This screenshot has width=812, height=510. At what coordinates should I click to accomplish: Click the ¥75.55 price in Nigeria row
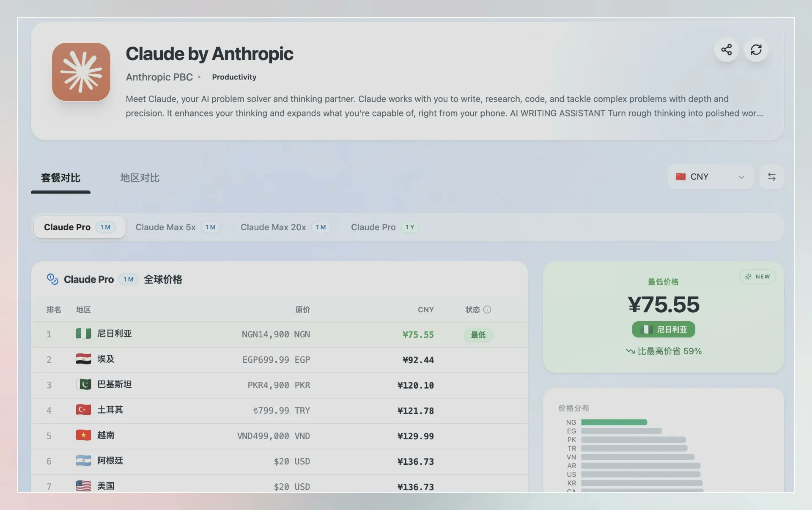[418, 335]
